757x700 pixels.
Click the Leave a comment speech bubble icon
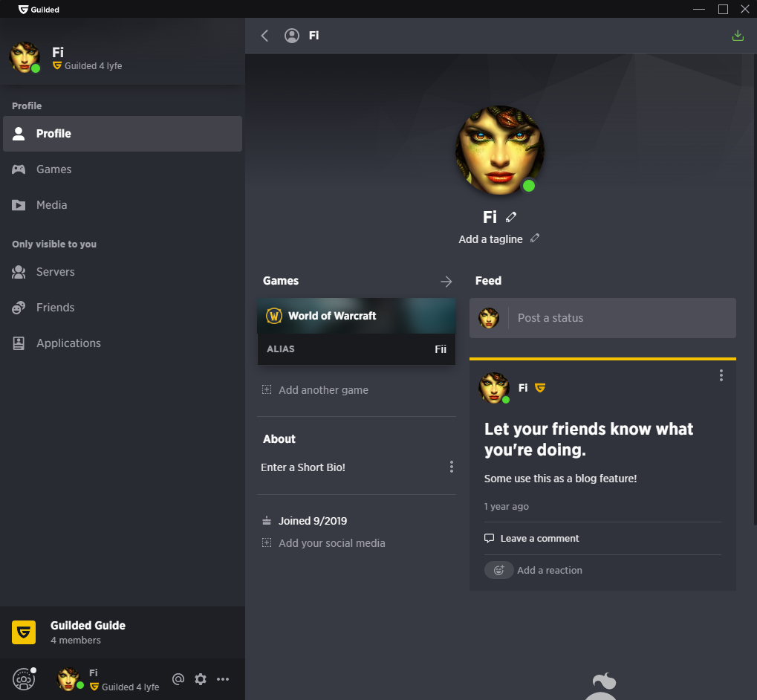click(x=489, y=538)
